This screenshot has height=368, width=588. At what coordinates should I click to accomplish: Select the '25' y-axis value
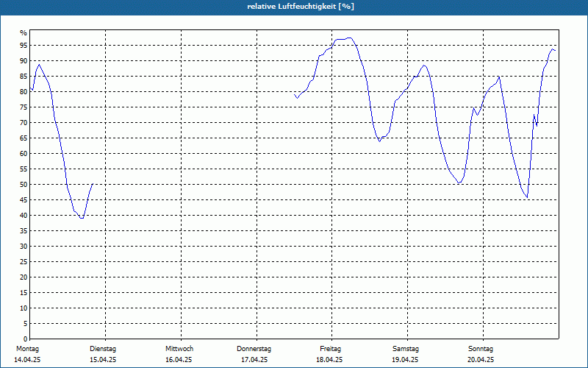[24, 262]
